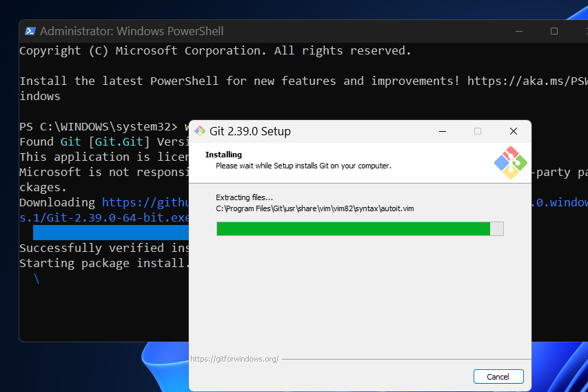Maximize the Administrator PowerShell window
Viewport: 588px width, 392px height.
coord(554,31)
